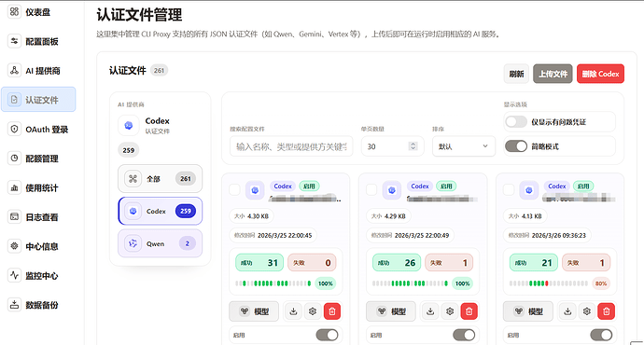Click the AI 提供商 sidebar icon
Viewport: 644px width, 345px height.
14,71
